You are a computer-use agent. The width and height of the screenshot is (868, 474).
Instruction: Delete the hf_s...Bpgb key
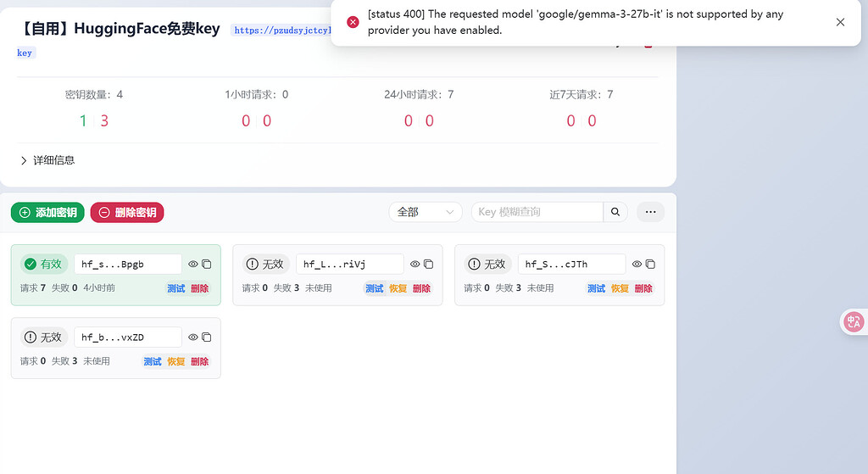(200, 288)
